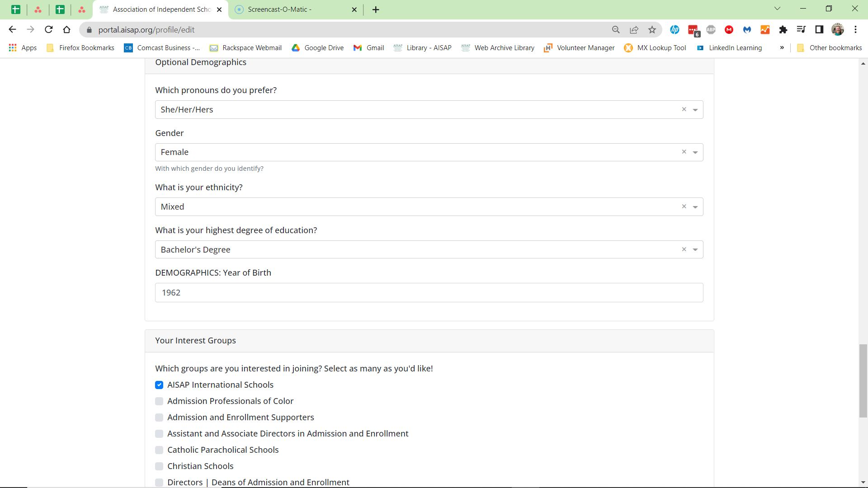Clear the Bachelor's Degree selection
The image size is (868, 488).
click(x=684, y=249)
